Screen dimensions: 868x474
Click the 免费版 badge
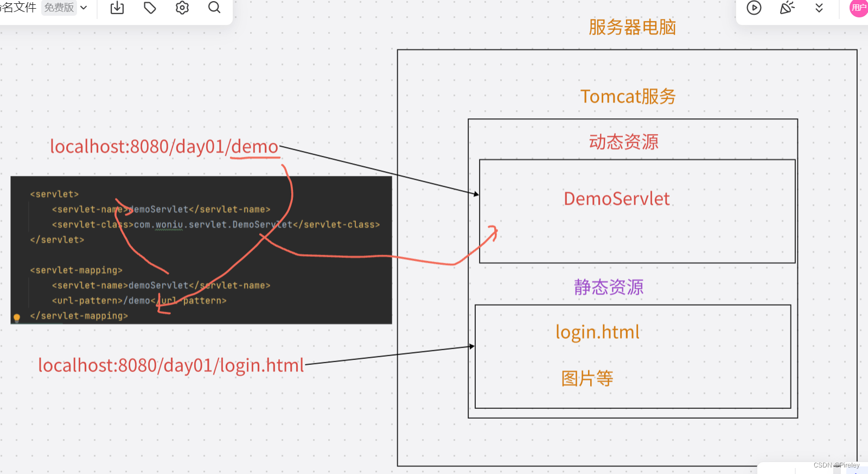click(x=59, y=8)
